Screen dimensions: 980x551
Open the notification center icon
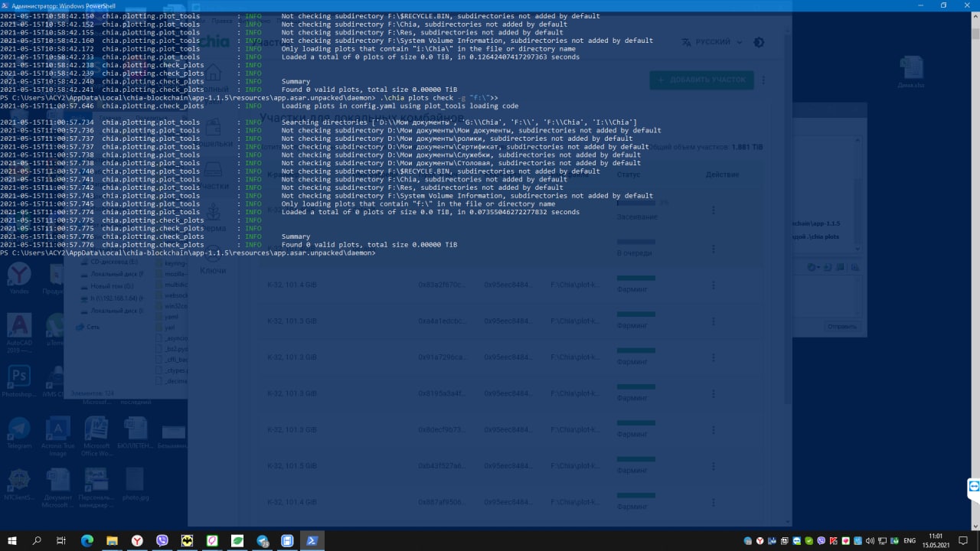click(x=964, y=540)
